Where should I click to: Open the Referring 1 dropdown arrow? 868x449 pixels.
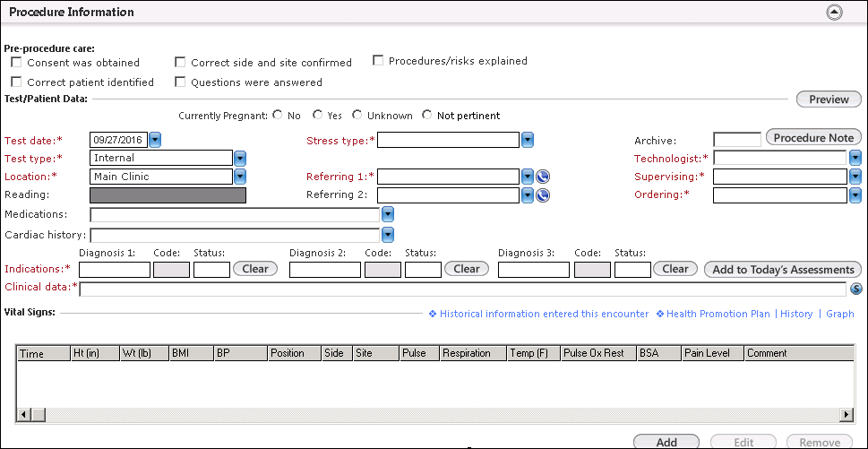pos(528,177)
